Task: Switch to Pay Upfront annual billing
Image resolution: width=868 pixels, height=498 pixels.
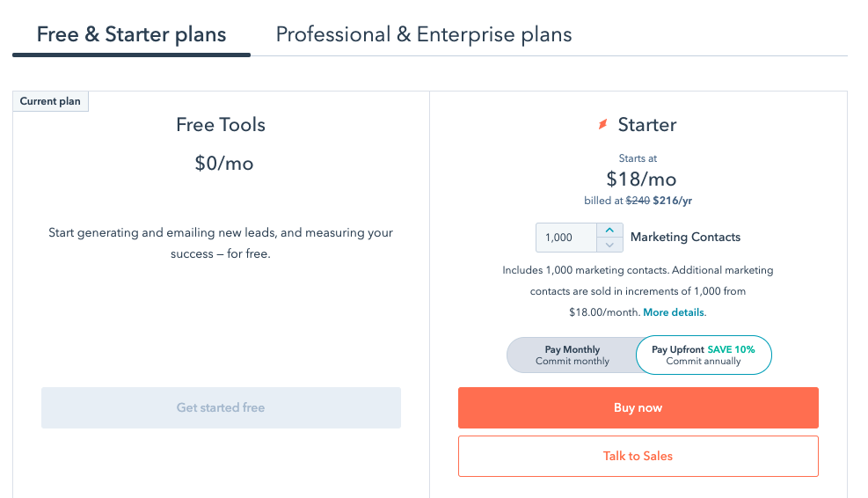Action: coord(703,355)
